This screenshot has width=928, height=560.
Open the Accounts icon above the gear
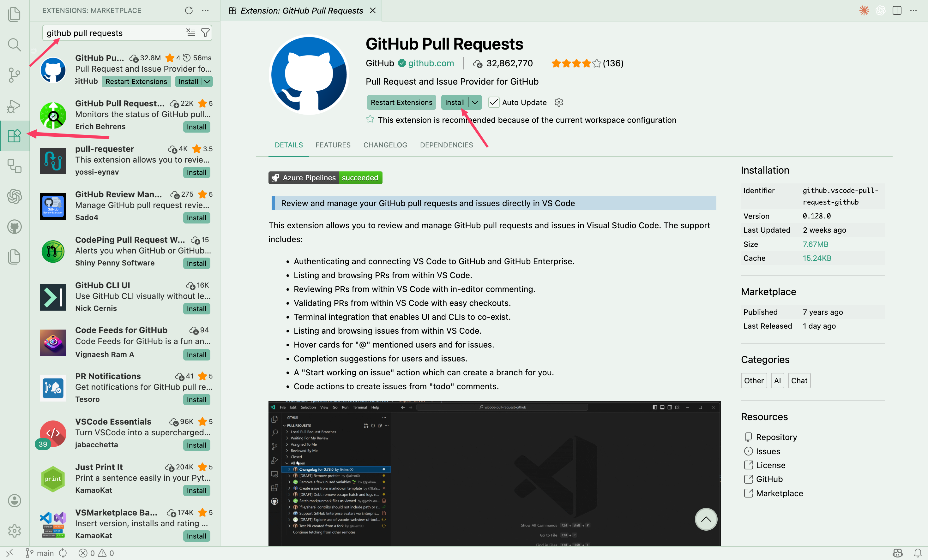point(14,501)
